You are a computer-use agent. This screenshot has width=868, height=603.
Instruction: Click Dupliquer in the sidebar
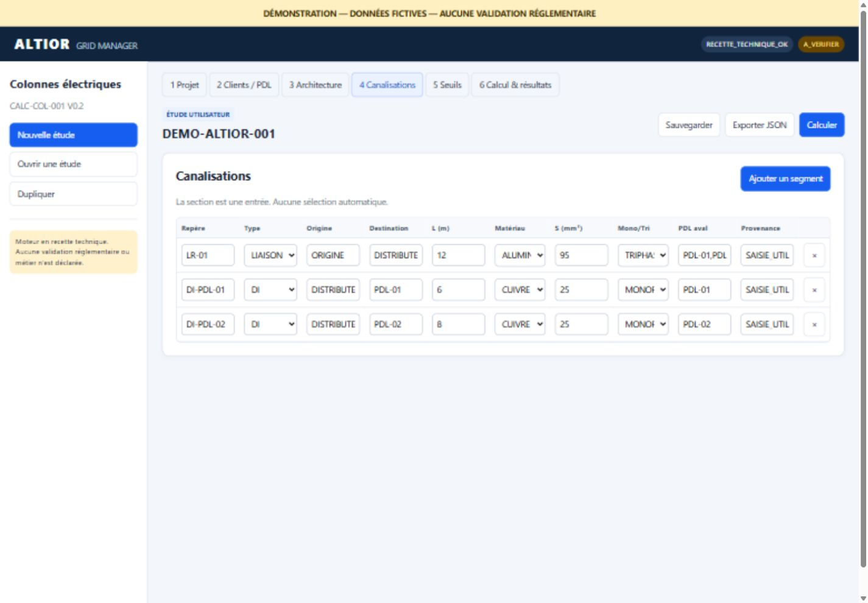[x=74, y=194]
